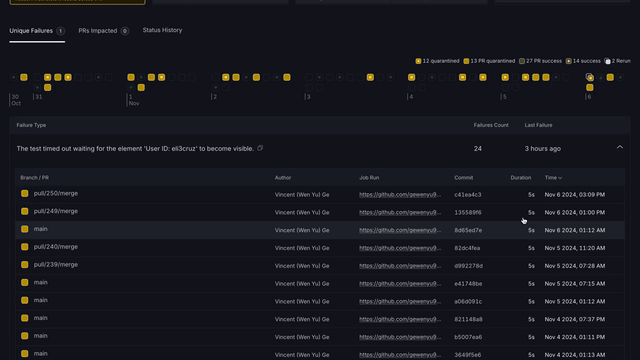The image size is (640, 360).
Task: Open job run link for commit 82dc4fea
Action: tap(400, 248)
